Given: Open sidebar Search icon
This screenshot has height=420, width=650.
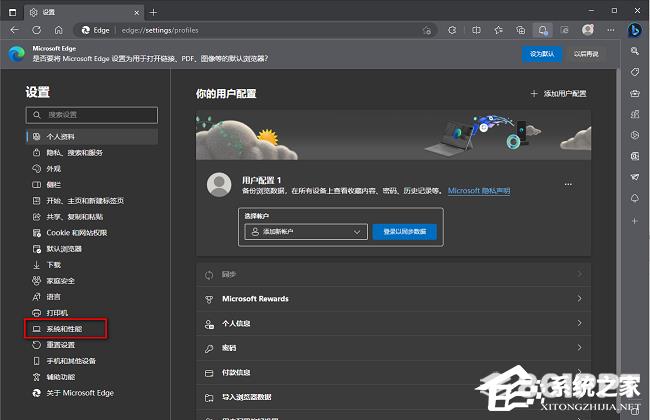Looking at the screenshot, I should point(635,51).
